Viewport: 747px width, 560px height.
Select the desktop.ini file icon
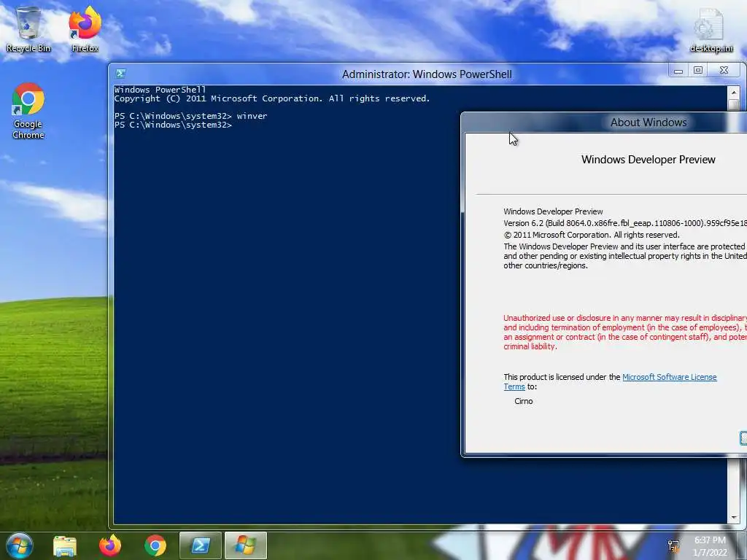click(711, 31)
